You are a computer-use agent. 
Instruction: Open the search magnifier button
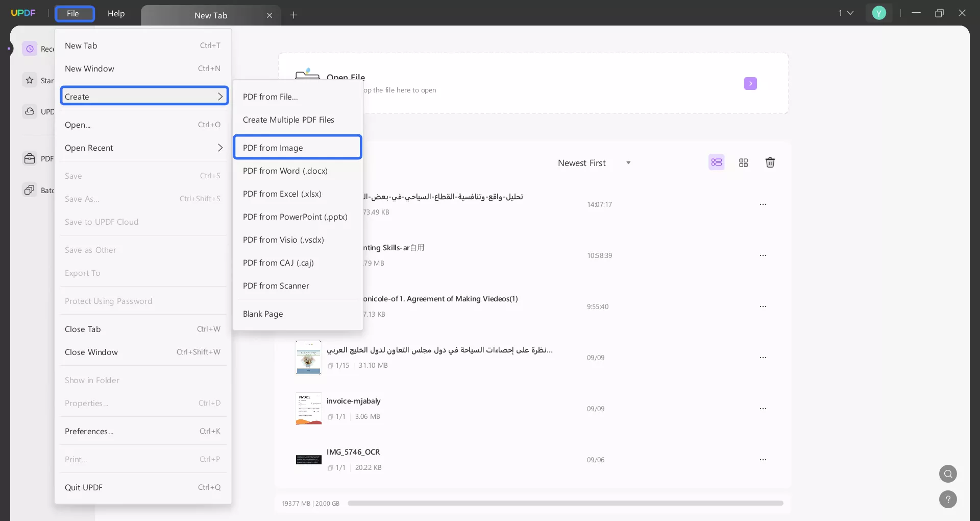tap(948, 473)
